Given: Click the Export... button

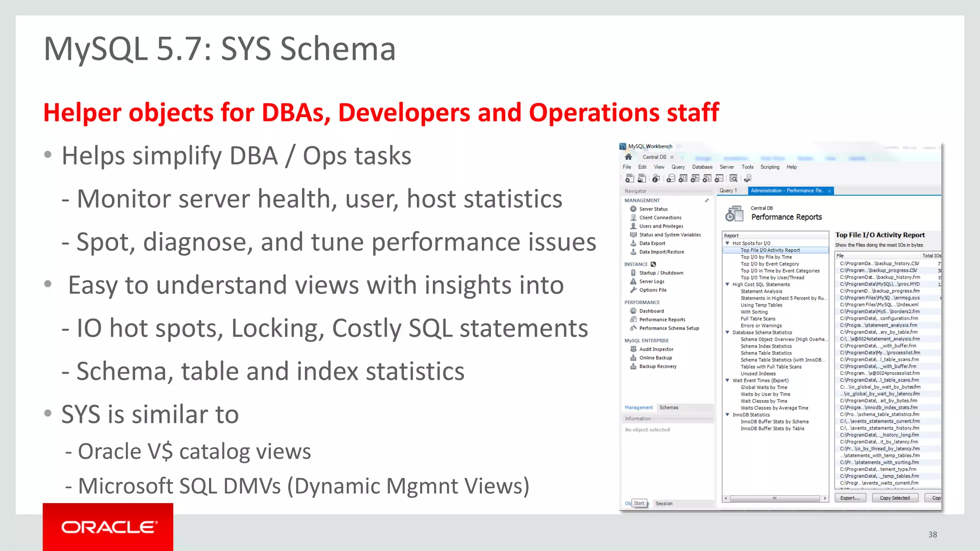Looking at the screenshot, I should [x=850, y=498].
